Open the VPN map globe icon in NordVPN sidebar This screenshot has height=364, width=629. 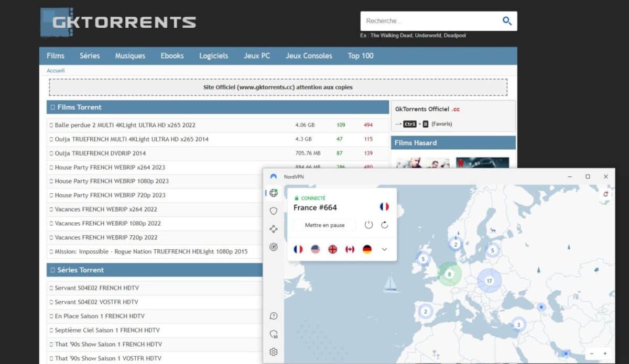[x=273, y=193]
